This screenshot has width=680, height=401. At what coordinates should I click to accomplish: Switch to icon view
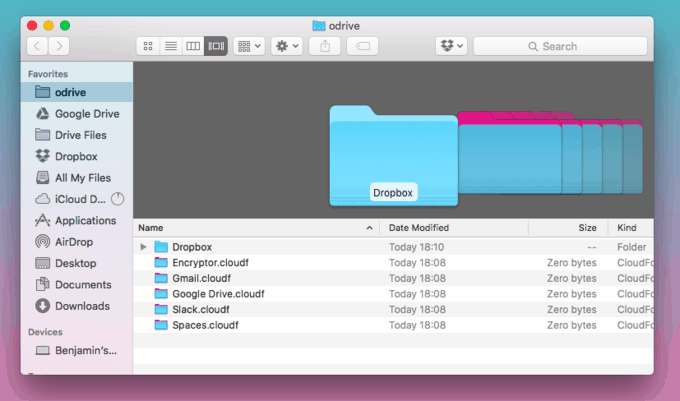(148, 46)
